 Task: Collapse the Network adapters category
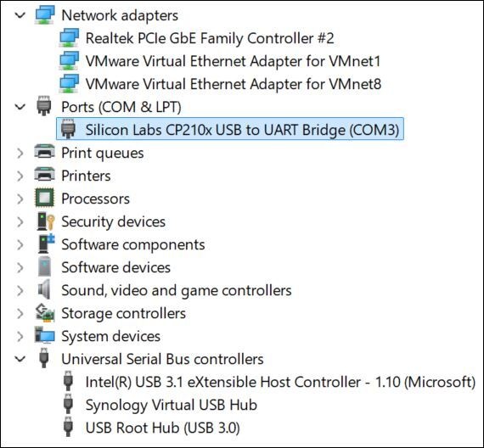pyautogui.click(x=20, y=14)
